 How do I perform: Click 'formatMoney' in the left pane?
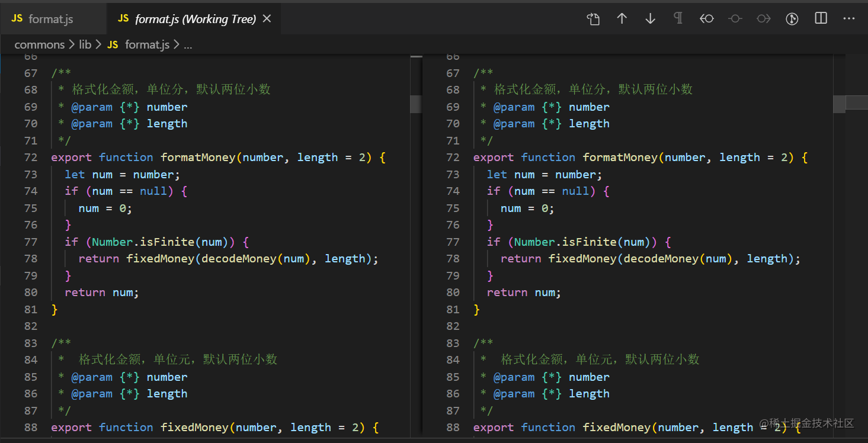coord(198,158)
